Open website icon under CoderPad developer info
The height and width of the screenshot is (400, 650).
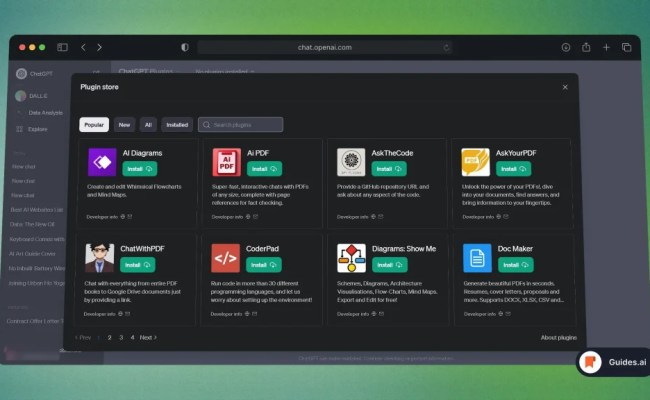click(247, 314)
